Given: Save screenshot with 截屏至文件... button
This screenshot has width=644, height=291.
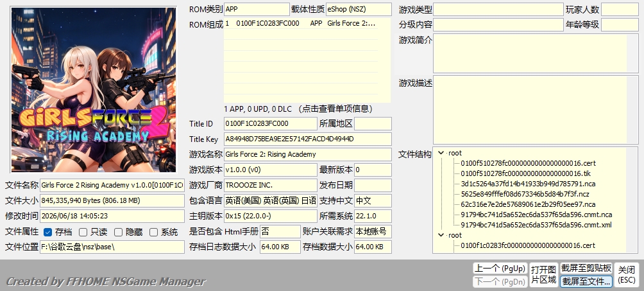Looking at the screenshot, I should 586,281.
